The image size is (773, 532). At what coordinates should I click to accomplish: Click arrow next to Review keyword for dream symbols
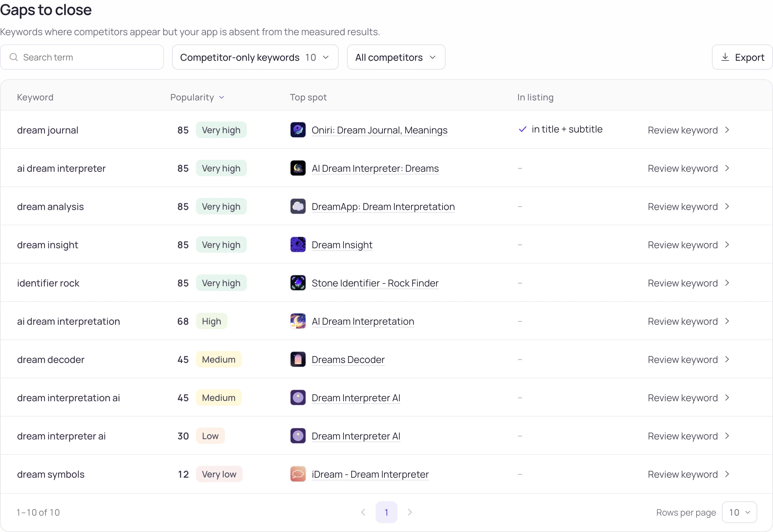pos(727,474)
